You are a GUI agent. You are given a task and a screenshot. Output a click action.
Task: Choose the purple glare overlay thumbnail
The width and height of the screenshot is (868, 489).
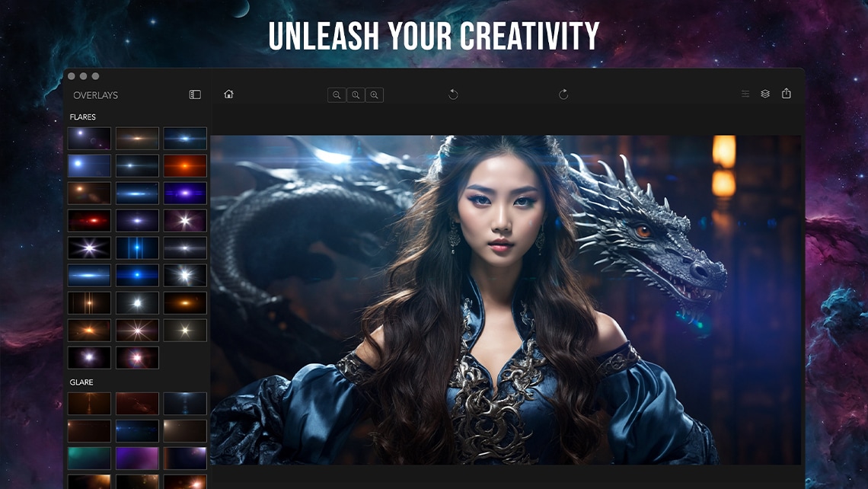pyautogui.click(x=137, y=458)
